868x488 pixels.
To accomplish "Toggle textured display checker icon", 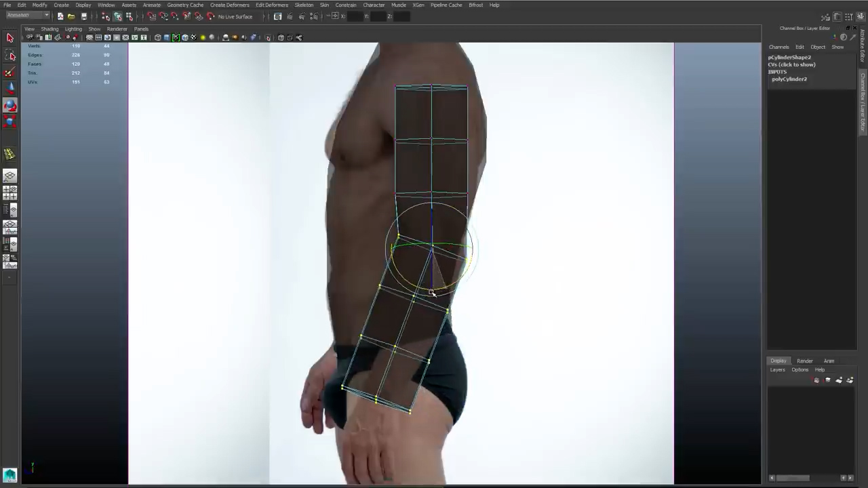I will pyautogui.click(x=193, y=37).
